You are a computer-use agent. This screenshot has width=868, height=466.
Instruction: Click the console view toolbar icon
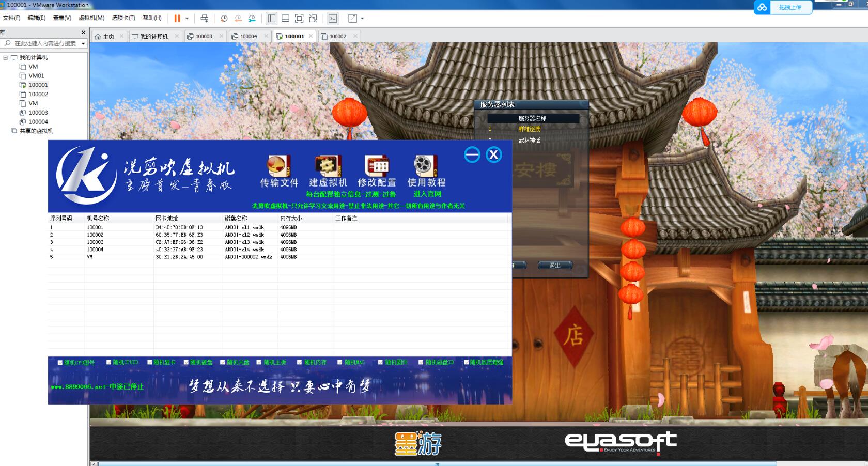333,19
